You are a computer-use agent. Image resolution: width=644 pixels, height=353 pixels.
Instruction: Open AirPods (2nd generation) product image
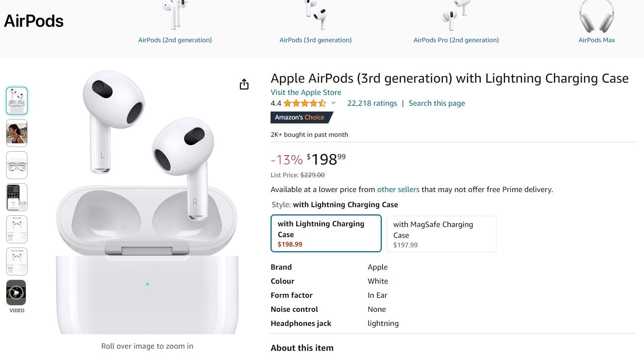(x=175, y=14)
